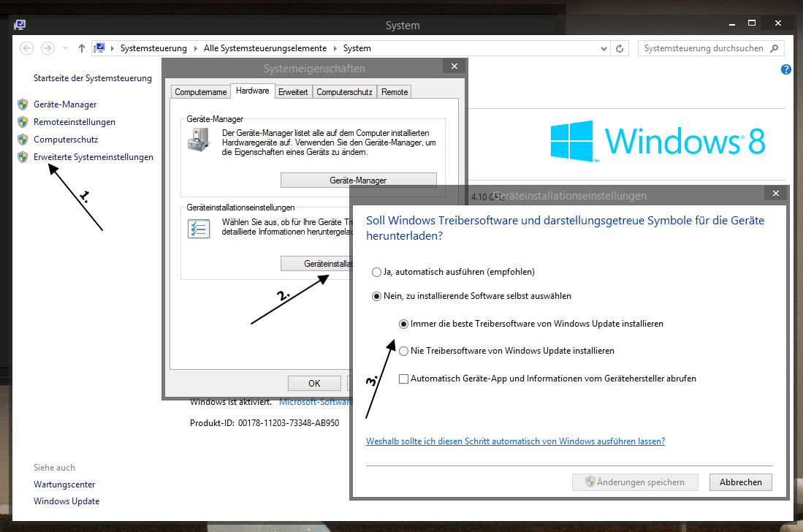This screenshot has height=532, width=803.
Task: Open help with the blue question mark
Action: click(786, 69)
